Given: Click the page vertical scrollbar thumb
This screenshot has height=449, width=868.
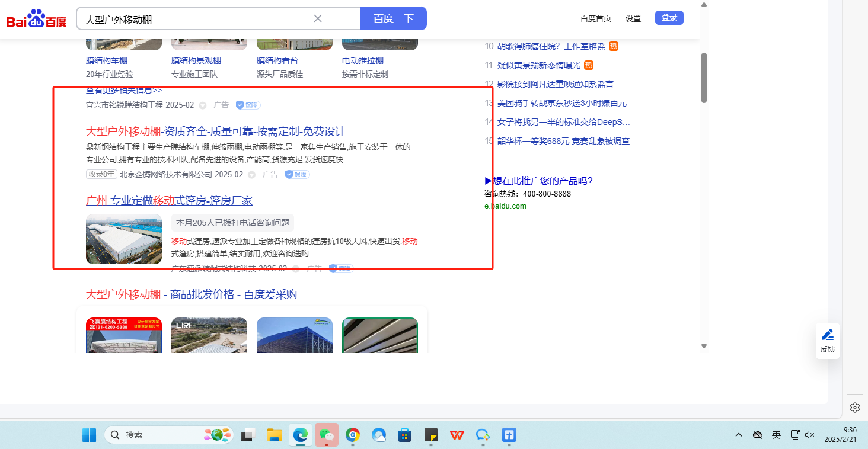Looking at the screenshot, I should click(704, 77).
